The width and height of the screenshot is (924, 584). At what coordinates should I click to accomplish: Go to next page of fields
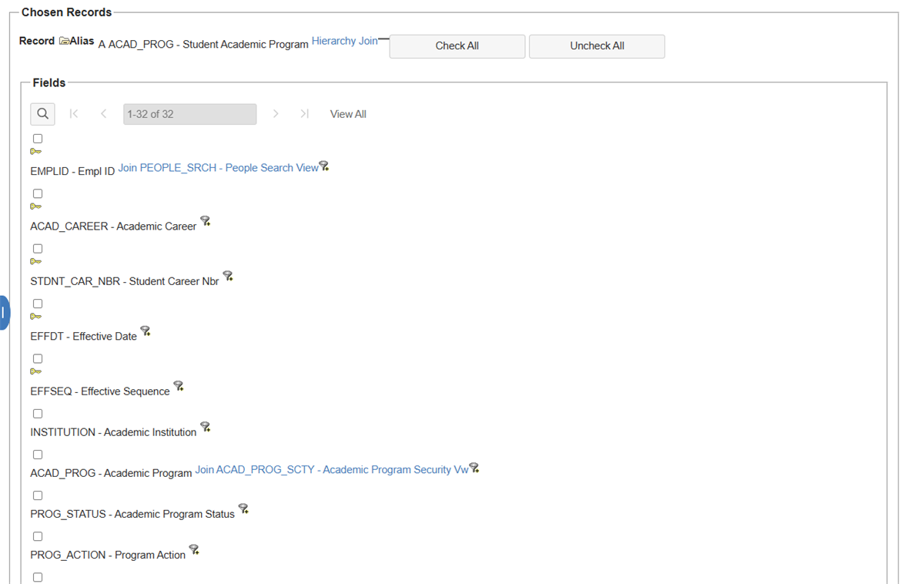pyautogui.click(x=276, y=114)
